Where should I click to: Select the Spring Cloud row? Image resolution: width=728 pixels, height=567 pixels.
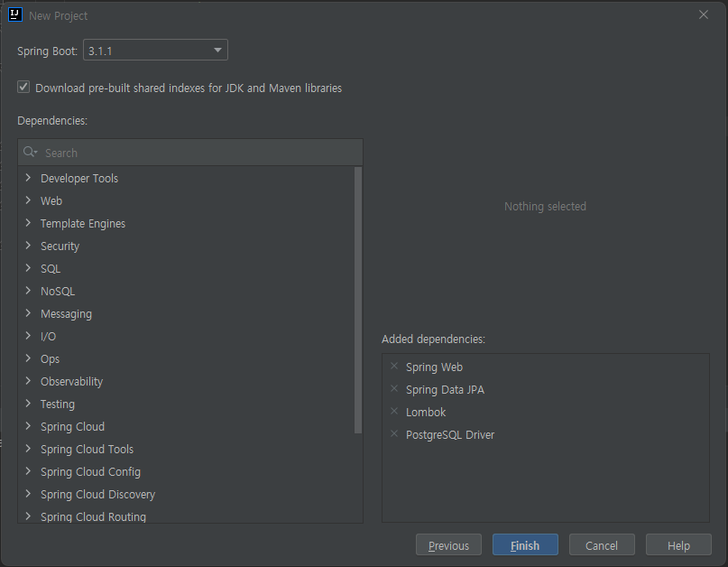point(186,426)
